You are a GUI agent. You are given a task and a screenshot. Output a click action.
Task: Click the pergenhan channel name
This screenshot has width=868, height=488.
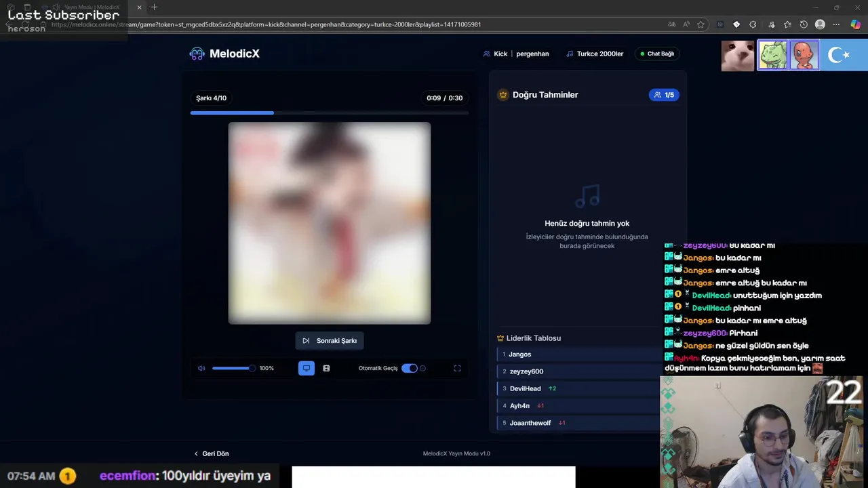[532, 54]
